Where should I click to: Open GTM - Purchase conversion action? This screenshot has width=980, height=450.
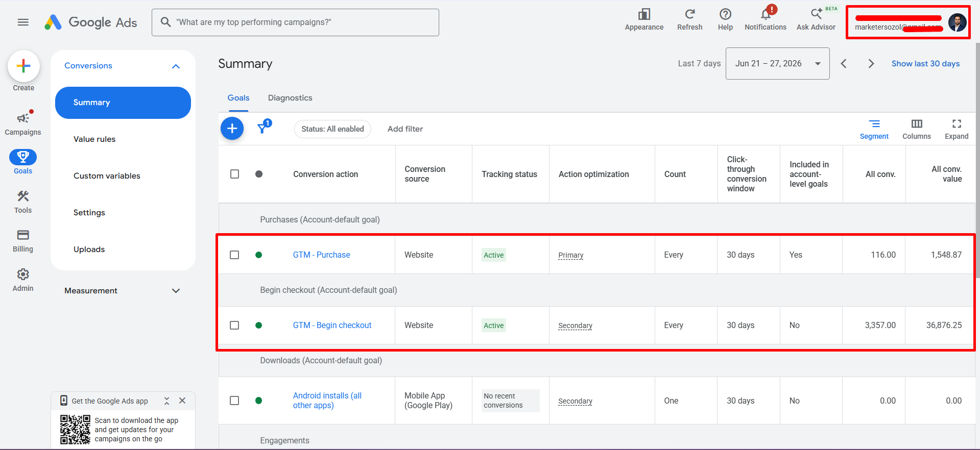click(x=321, y=255)
